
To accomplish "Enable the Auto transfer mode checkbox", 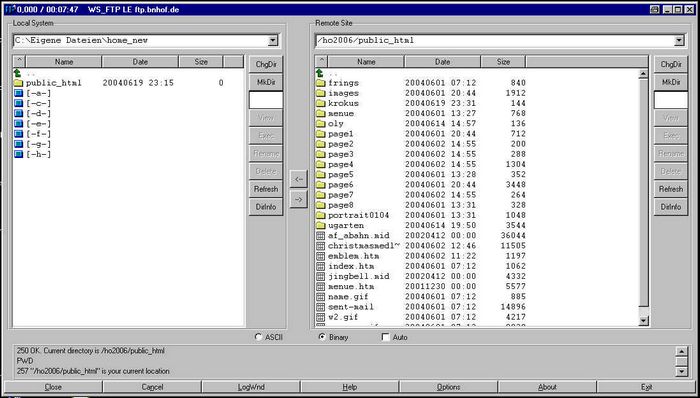I will point(386,337).
